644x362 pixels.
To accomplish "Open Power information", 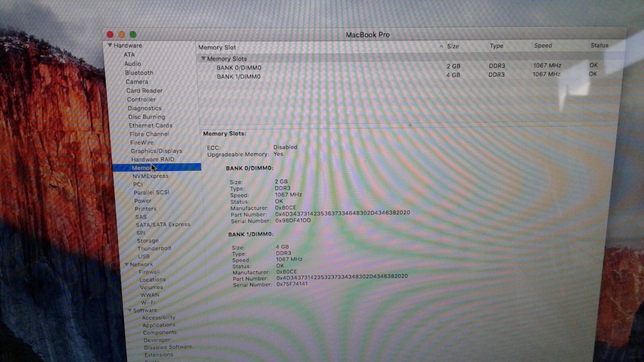I will [x=143, y=201].
